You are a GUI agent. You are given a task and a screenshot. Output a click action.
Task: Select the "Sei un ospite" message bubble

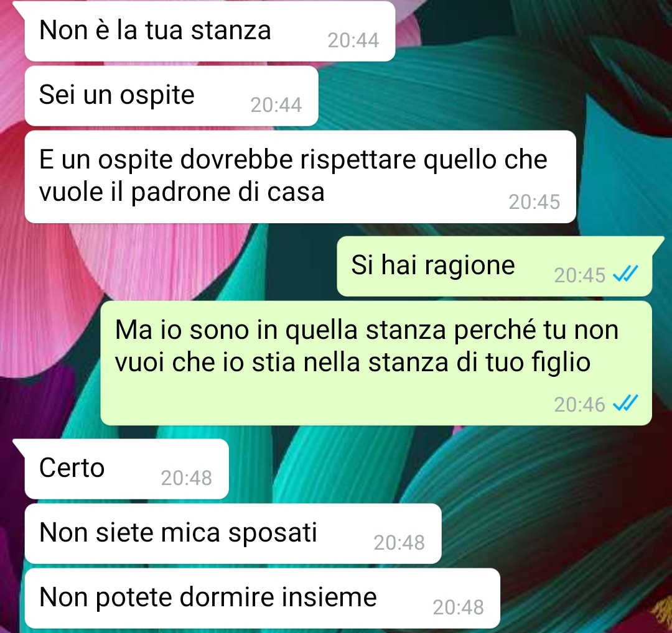pos(172,96)
